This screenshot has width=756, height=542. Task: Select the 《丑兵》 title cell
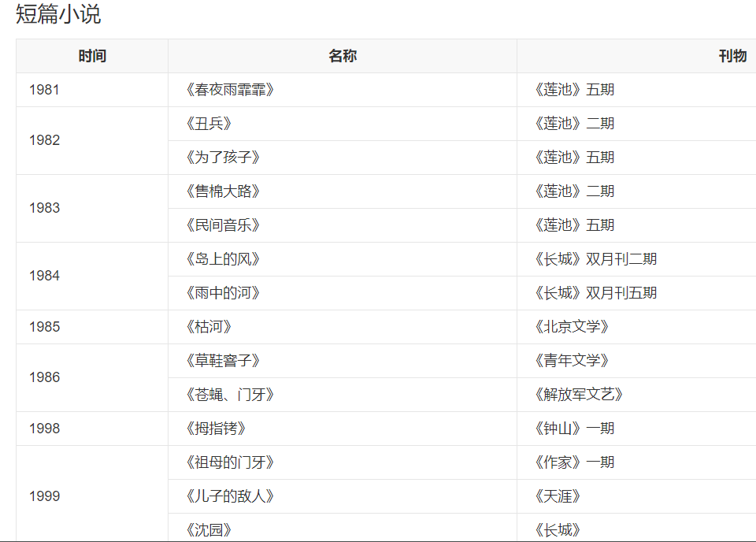209,124
